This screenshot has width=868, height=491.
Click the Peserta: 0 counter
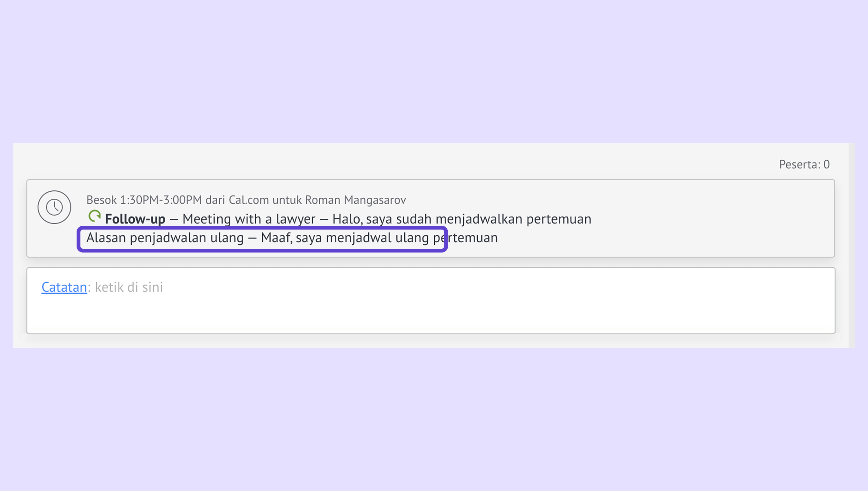(x=804, y=164)
